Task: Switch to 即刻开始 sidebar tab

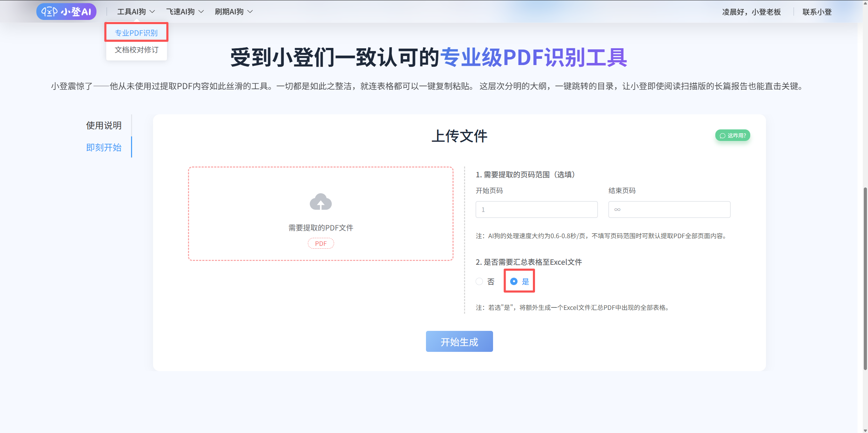Action: 104,147
